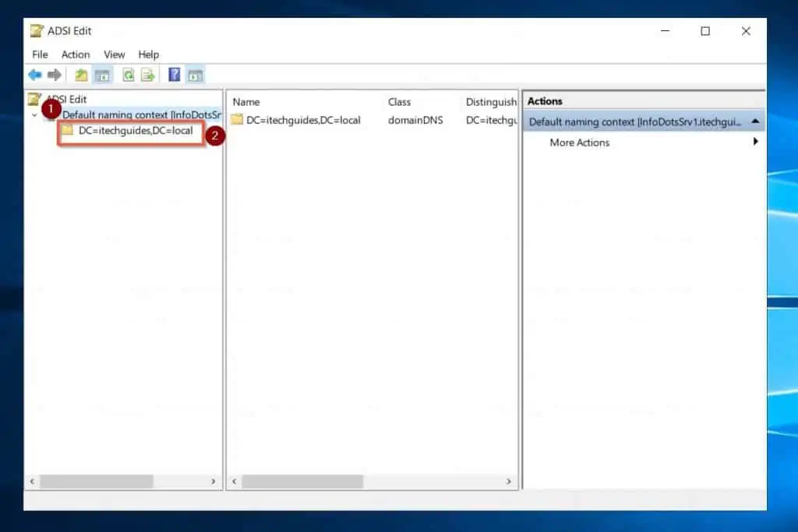Viewport: 798px width, 532px height.
Task: Click the Forward arrow toolbar icon
Action: [x=55, y=76]
